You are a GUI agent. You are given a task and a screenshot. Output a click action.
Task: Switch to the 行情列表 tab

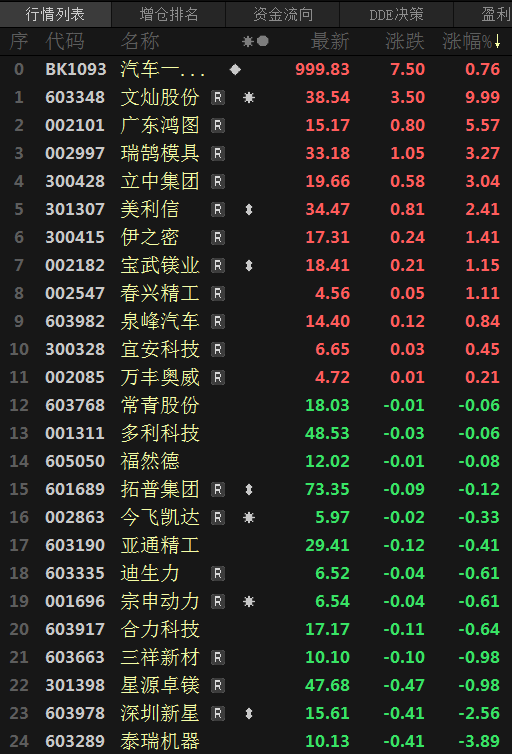coord(55,14)
